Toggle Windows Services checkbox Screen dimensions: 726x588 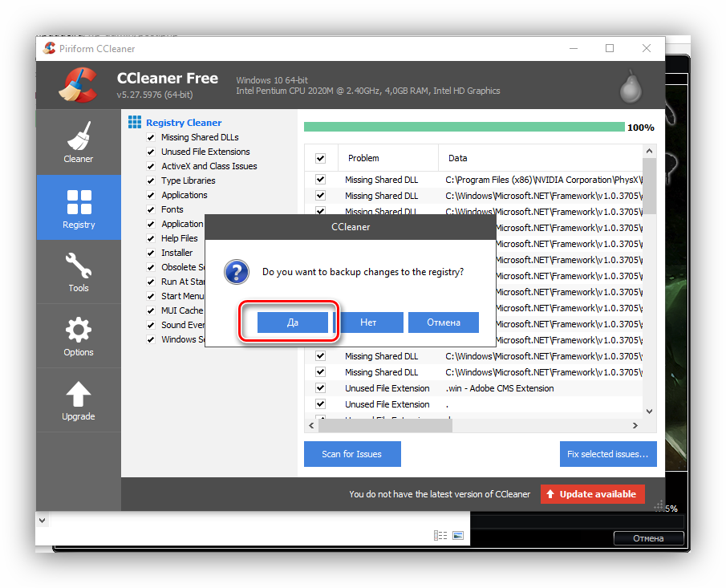(151, 339)
